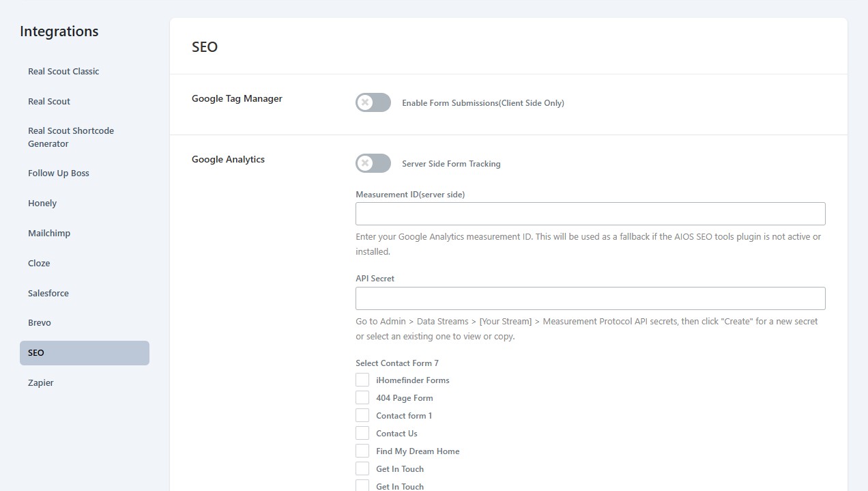Check the Find My Dream Home checkbox
This screenshot has width=868, height=491.
click(x=362, y=451)
